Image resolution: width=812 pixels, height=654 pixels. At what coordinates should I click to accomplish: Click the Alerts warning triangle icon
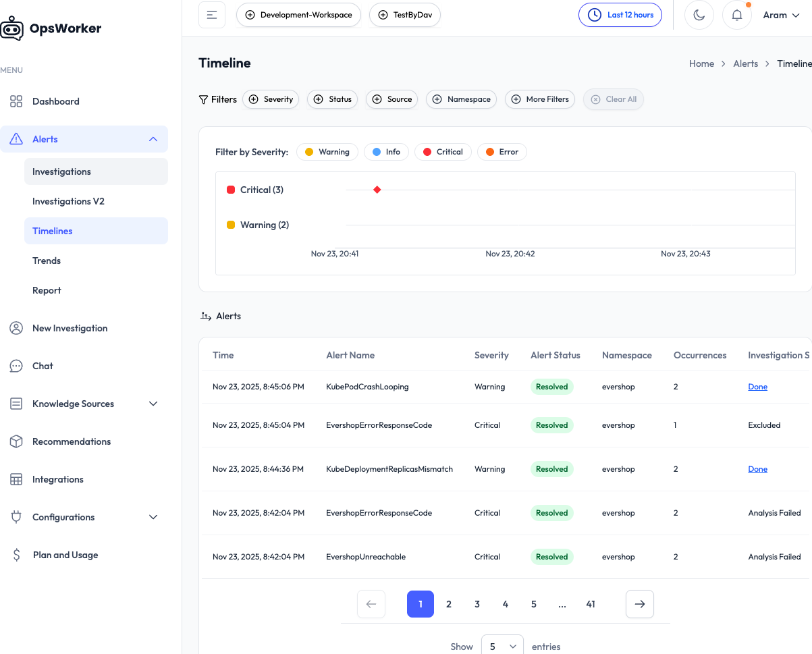pos(16,139)
